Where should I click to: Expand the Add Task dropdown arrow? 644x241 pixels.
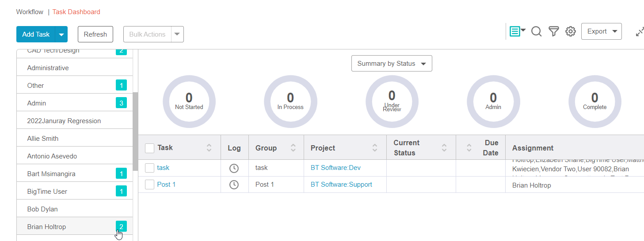[61, 34]
